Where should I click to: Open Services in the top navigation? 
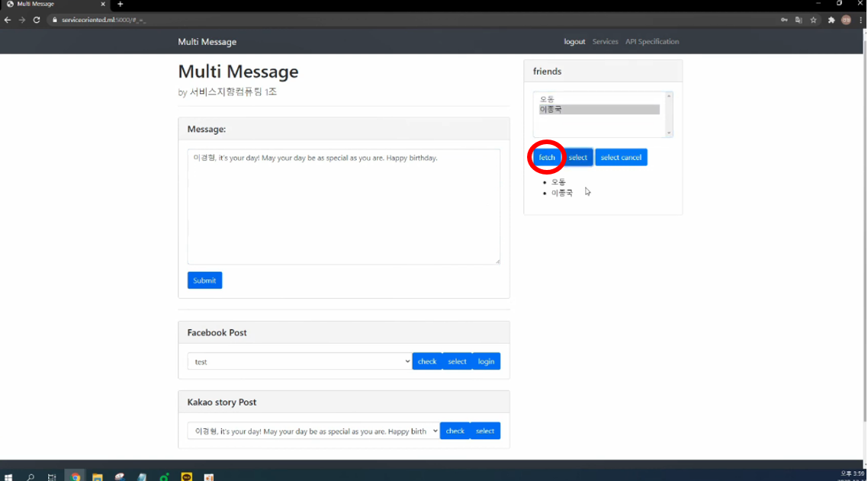pos(605,41)
